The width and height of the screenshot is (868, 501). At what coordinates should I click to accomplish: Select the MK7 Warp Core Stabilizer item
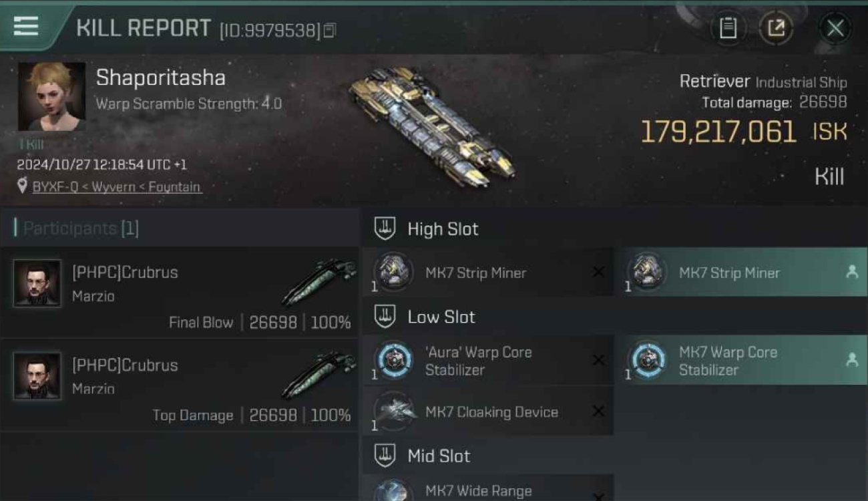coord(740,360)
